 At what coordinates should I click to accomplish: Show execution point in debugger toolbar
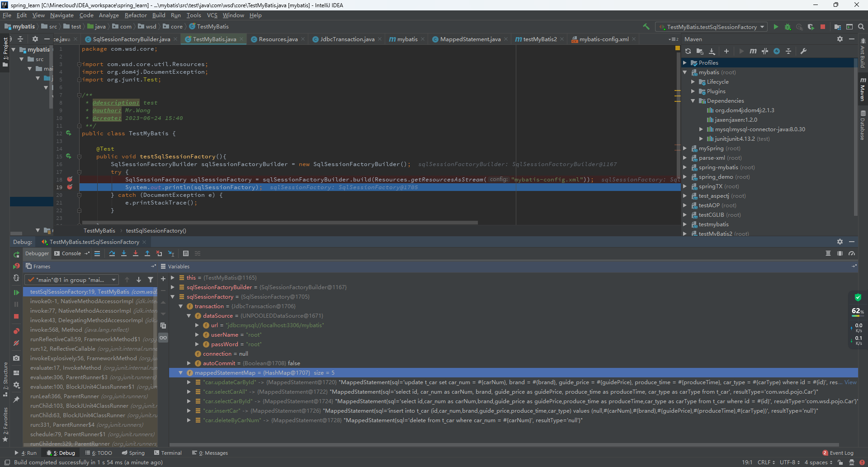click(97, 253)
